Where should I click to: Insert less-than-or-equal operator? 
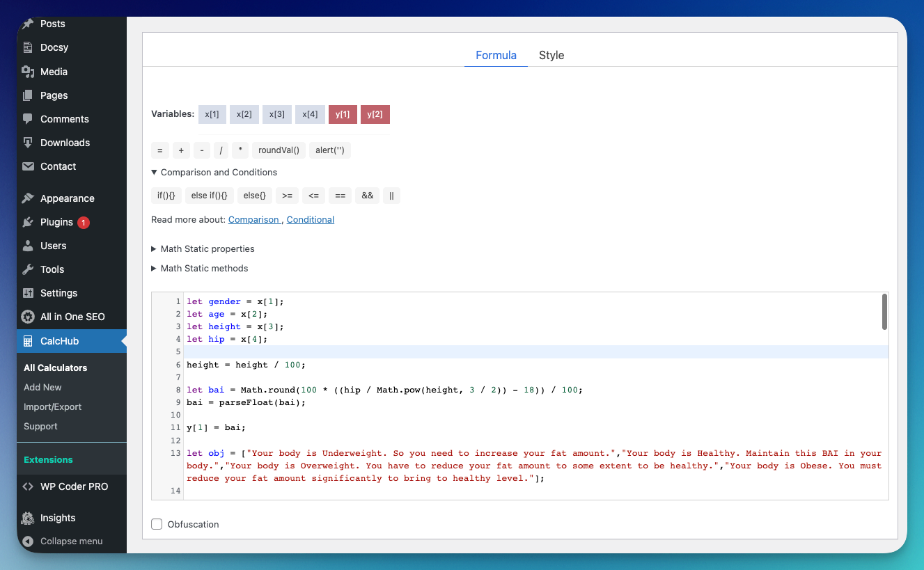click(313, 196)
